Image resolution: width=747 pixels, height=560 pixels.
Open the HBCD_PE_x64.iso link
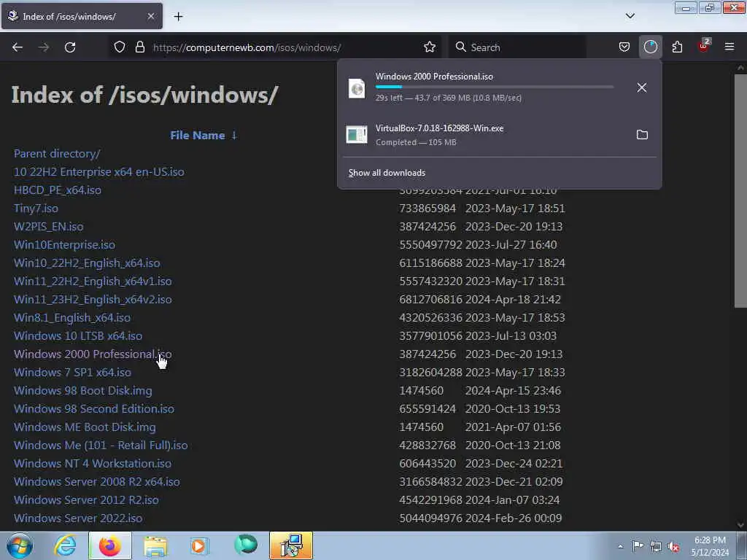[57, 190]
